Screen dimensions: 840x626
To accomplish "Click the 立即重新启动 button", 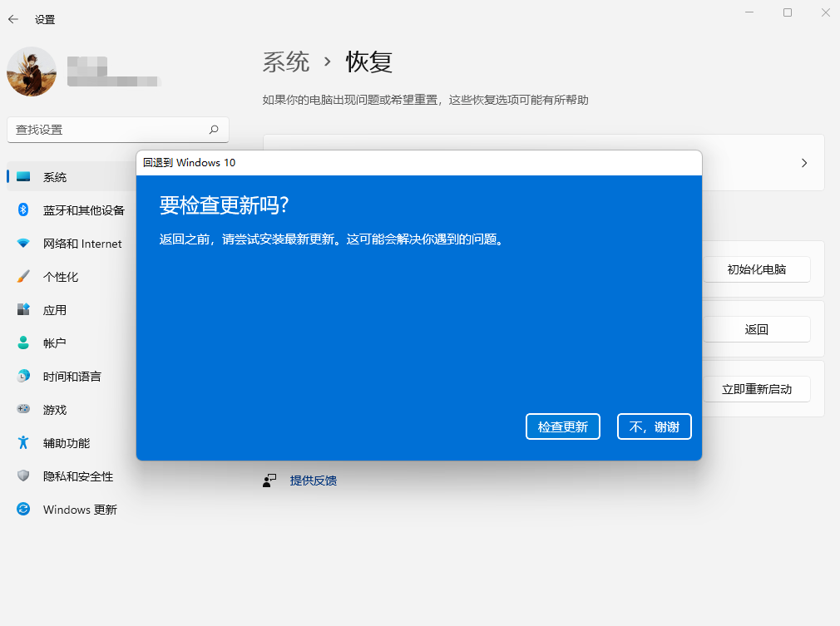I will point(756,388).
